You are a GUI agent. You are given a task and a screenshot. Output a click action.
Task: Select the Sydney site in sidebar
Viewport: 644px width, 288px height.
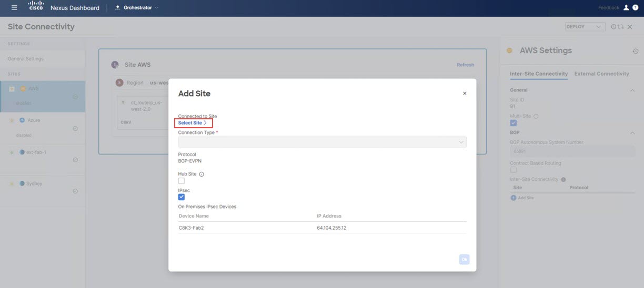pos(42,191)
